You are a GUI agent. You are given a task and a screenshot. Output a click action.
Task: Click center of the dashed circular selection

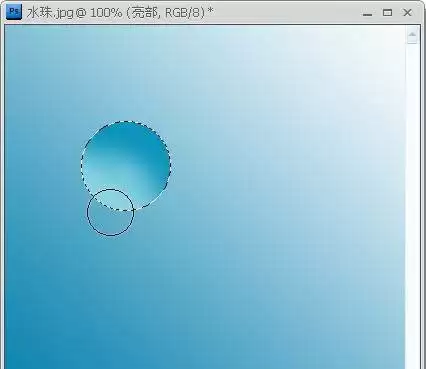(126, 166)
